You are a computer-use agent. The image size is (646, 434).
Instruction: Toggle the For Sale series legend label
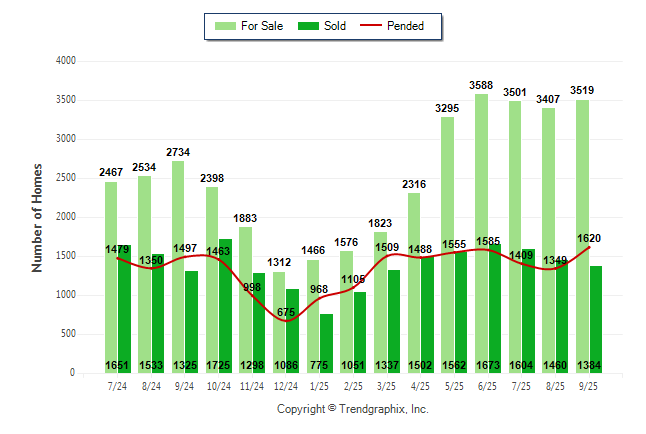click(x=261, y=26)
